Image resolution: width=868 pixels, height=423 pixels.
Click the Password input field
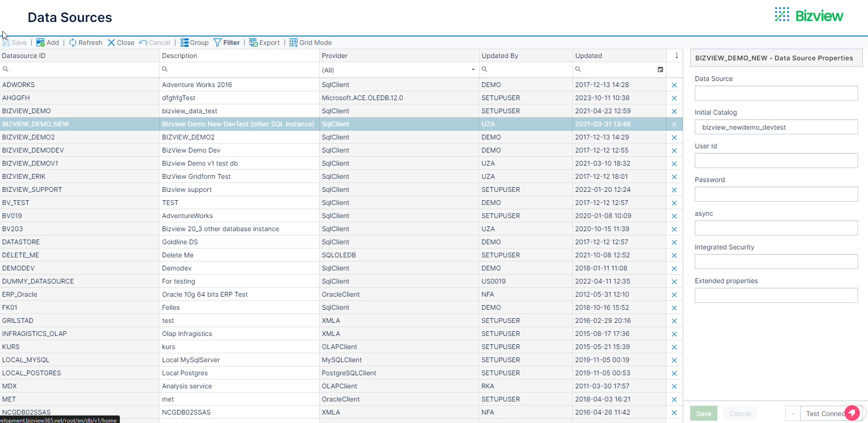click(x=776, y=194)
